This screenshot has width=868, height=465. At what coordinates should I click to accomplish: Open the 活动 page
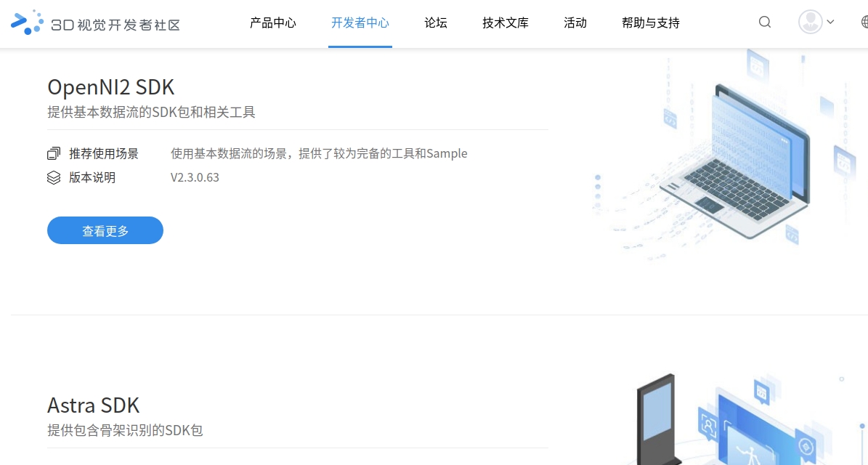coord(575,23)
